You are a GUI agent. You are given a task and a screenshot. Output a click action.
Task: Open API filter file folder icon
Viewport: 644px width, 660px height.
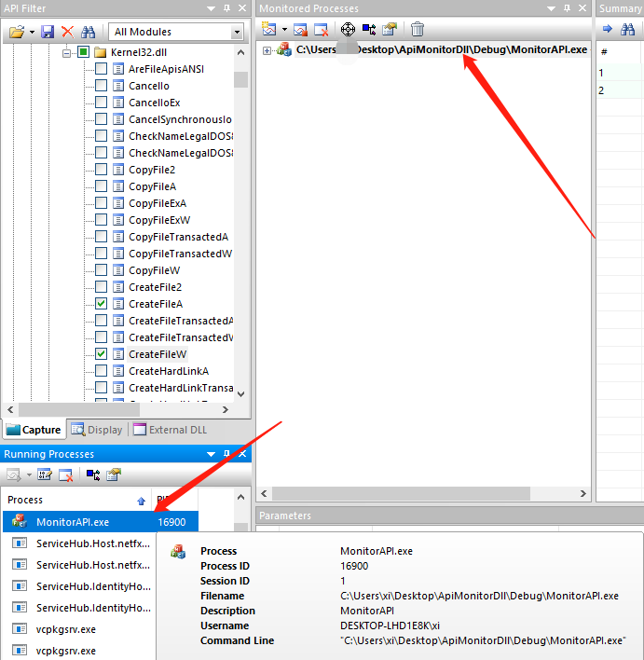click(x=17, y=32)
